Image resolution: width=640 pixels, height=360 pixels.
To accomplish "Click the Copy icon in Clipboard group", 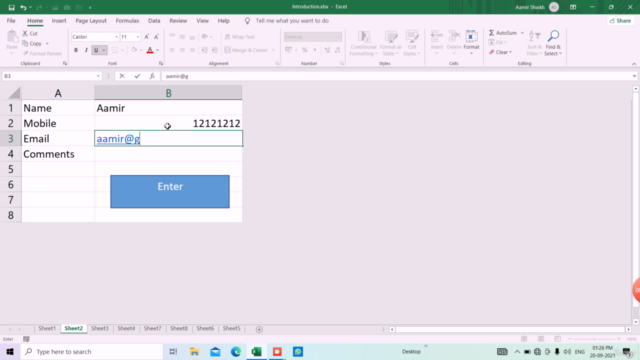I will pyautogui.click(x=25, y=43).
